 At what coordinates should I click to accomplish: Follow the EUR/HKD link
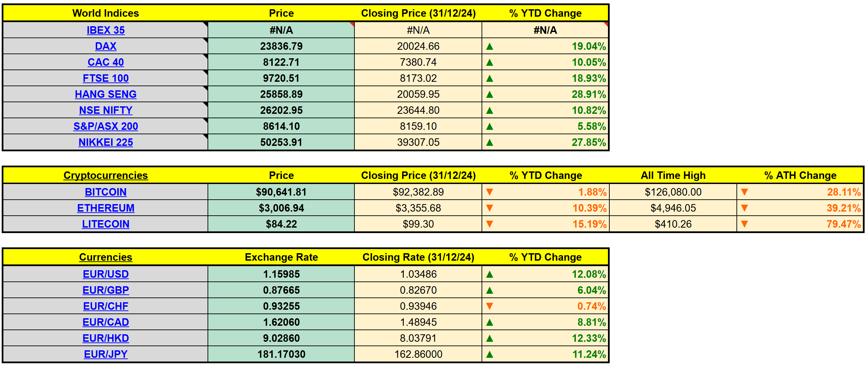[x=106, y=338]
